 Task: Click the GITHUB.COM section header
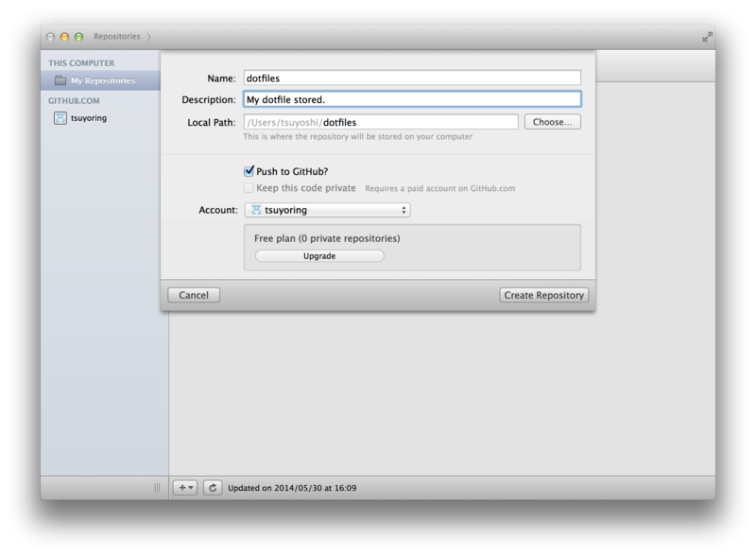74,101
